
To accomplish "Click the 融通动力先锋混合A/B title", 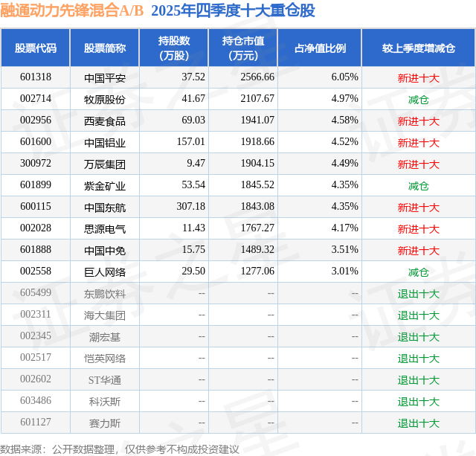I will pyautogui.click(x=71, y=10).
